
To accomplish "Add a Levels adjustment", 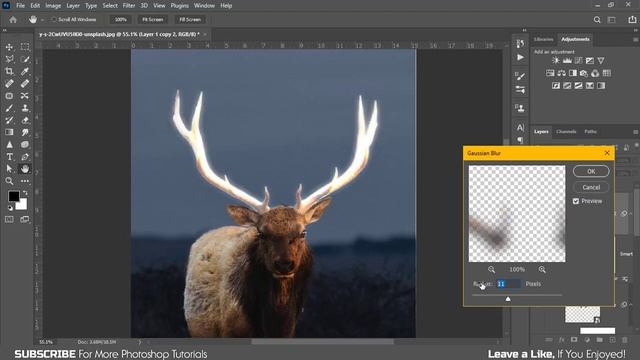I will pos(567,60).
